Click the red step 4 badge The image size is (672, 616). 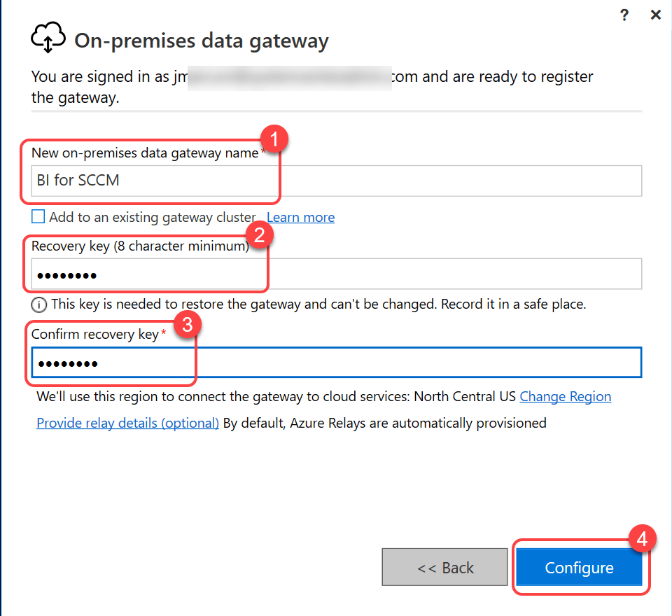[642, 538]
